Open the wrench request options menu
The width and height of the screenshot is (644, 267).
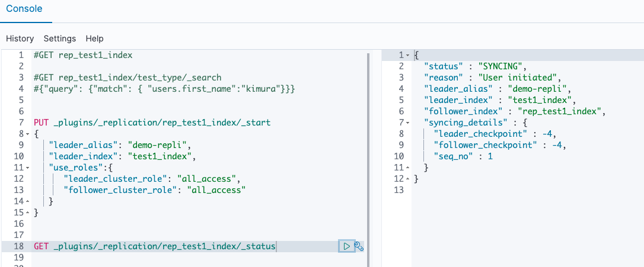point(359,246)
